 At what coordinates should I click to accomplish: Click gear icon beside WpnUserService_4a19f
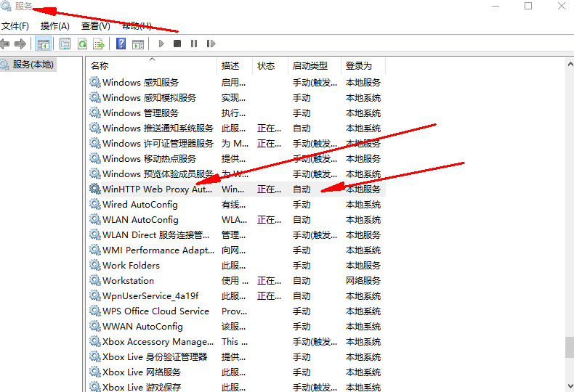tap(94, 295)
